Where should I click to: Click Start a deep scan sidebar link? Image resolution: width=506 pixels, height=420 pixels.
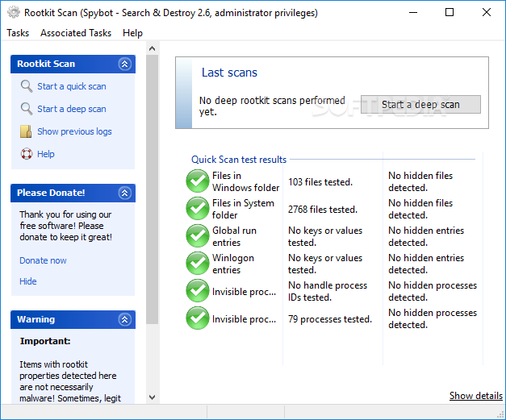72,109
